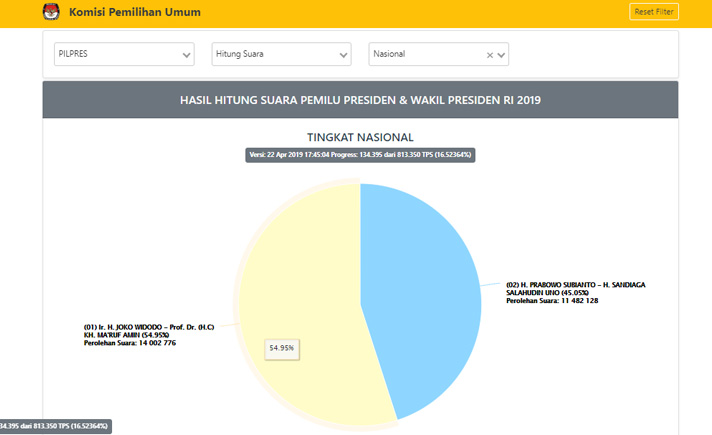
Task: Click the HASIL HITUNG SUARA PEMILU header banner
Action: click(x=360, y=100)
